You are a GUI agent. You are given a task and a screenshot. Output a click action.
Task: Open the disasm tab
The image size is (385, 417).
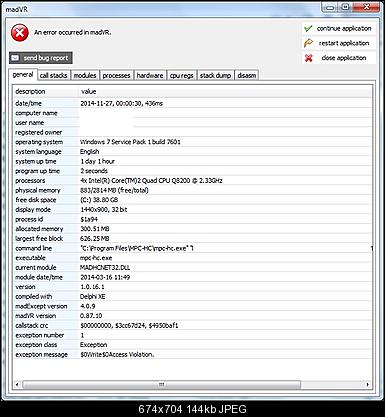(x=247, y=76)
